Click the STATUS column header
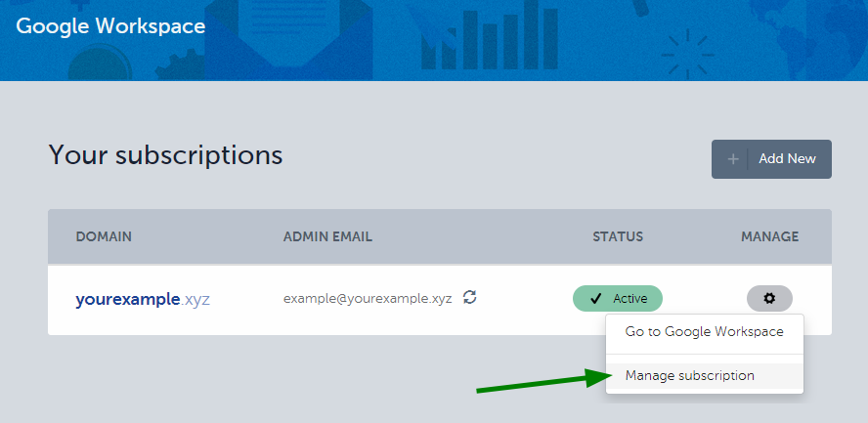 (618, 237)
